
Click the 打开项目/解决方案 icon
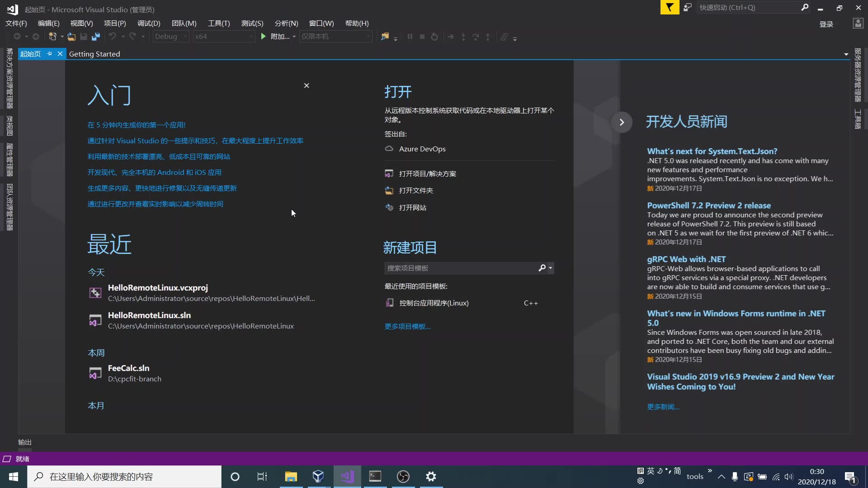[389, 174]
